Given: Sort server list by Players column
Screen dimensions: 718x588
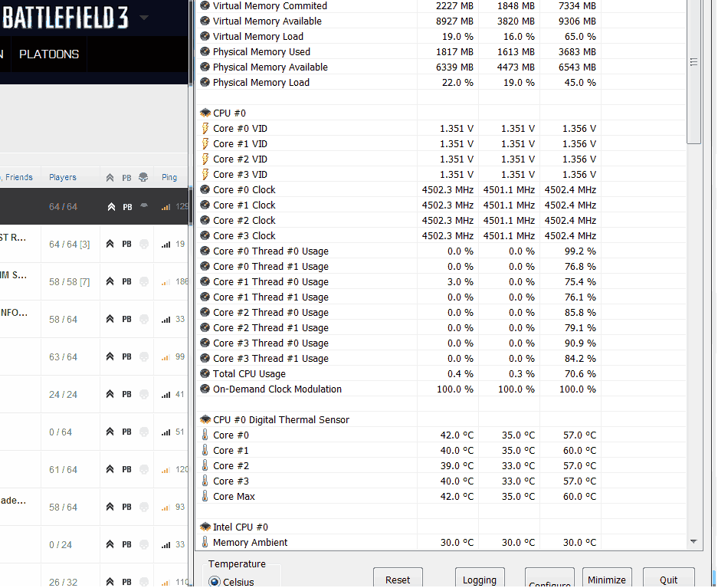Looking at the screenshot, I should tap(63, 177).
